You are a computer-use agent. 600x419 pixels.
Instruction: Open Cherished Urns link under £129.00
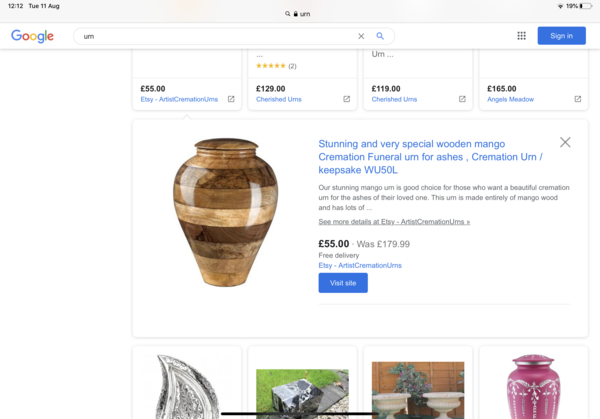point(279,99)
